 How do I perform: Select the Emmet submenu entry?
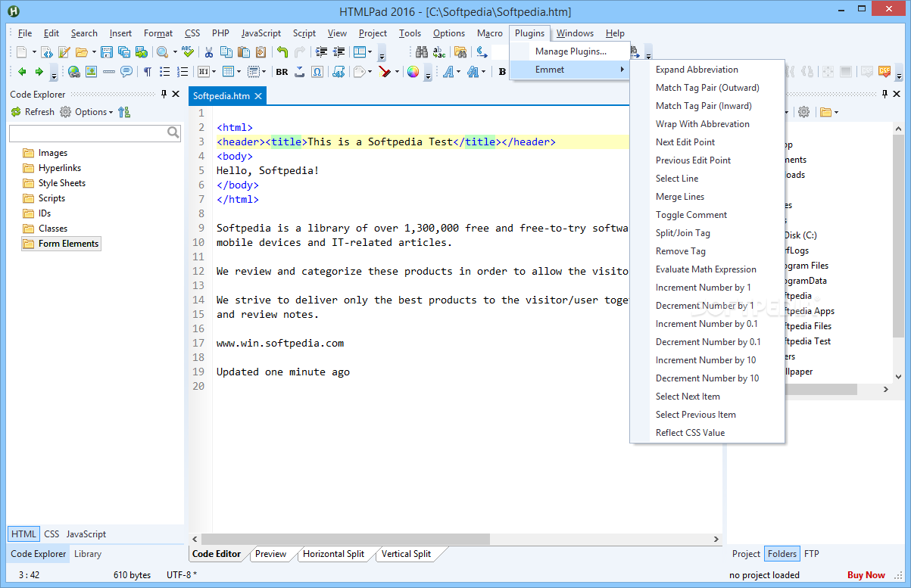[x=570, y=70]
